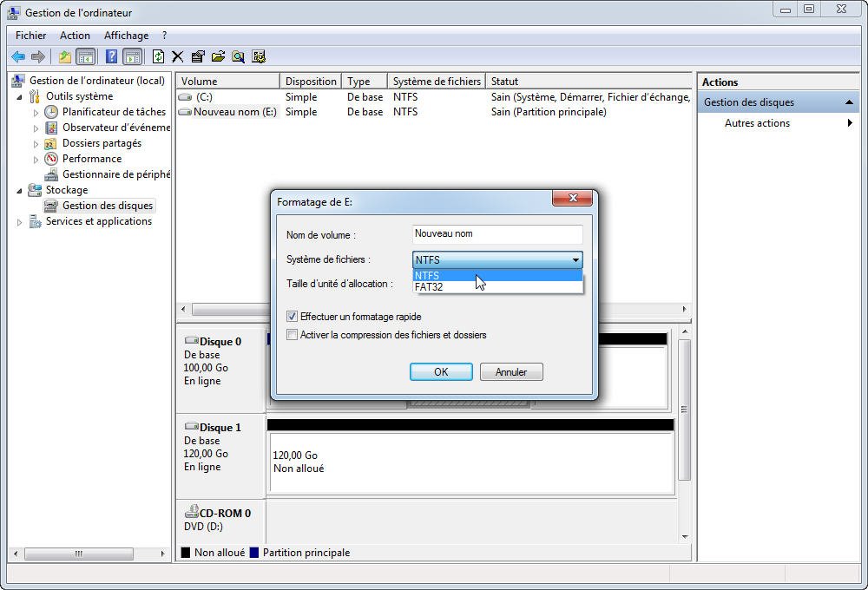Expand Services et applications arrow
Image resolution: width=868 pixels, height=590 pixels.
tap(20, 222)
